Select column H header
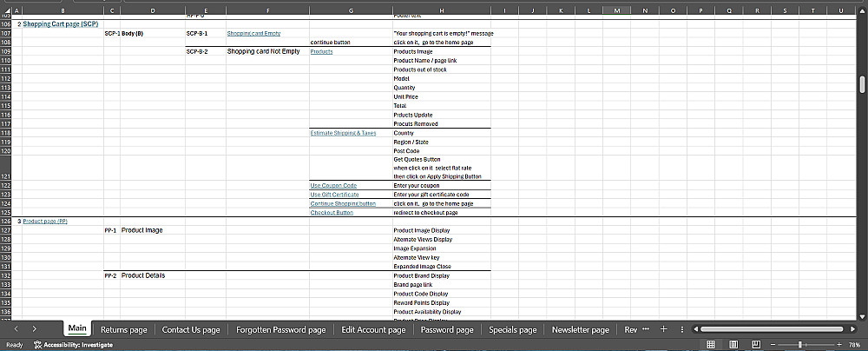Viewport: 868px width, 351px height. point(441,10)
